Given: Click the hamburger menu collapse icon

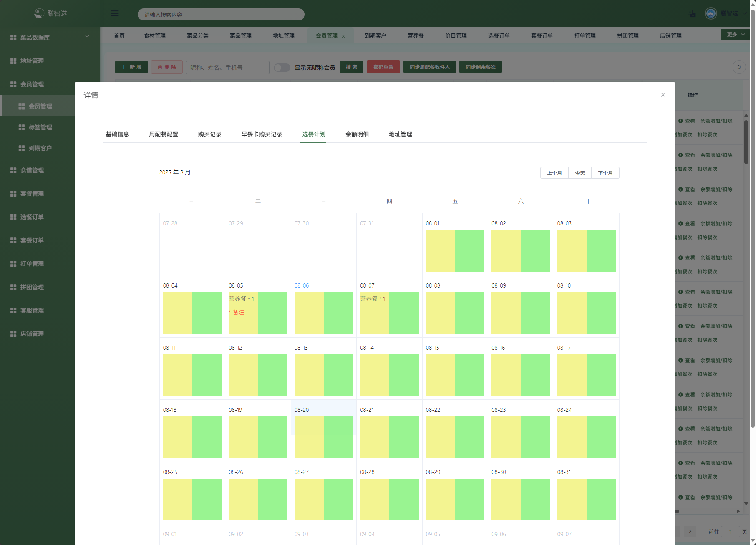Looking at the screenshot, I should click(x=115, y=13).
